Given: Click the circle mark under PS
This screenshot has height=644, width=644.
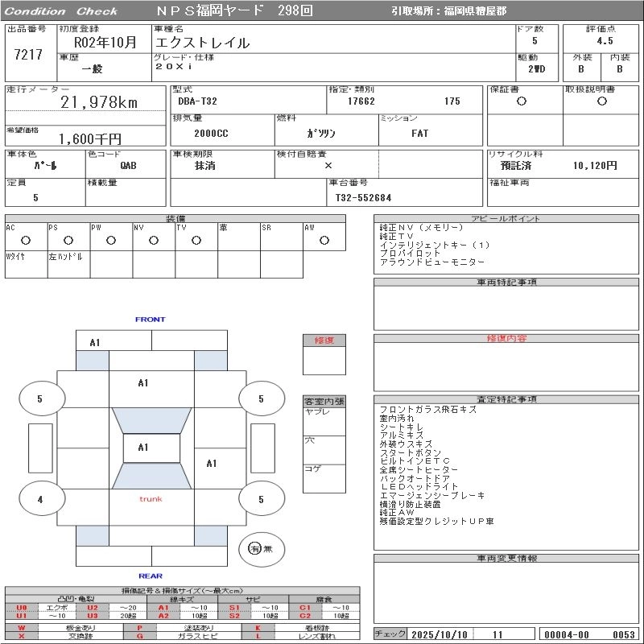Looking at the screenshot, I should 68,240.
